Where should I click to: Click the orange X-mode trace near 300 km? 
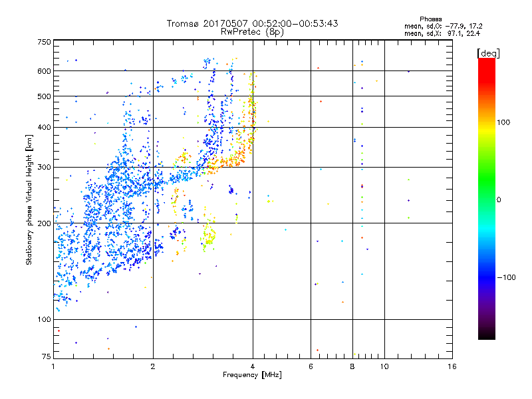coord(225,162)
